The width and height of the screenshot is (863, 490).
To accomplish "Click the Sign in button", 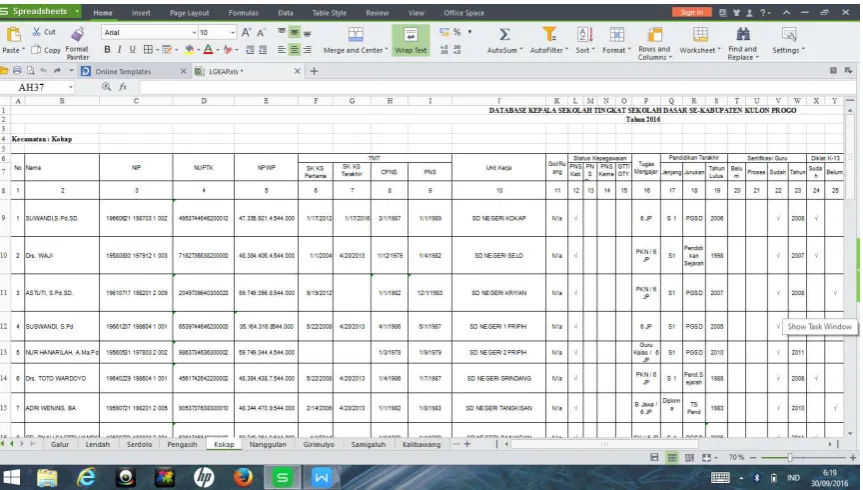I will point(691,12).
